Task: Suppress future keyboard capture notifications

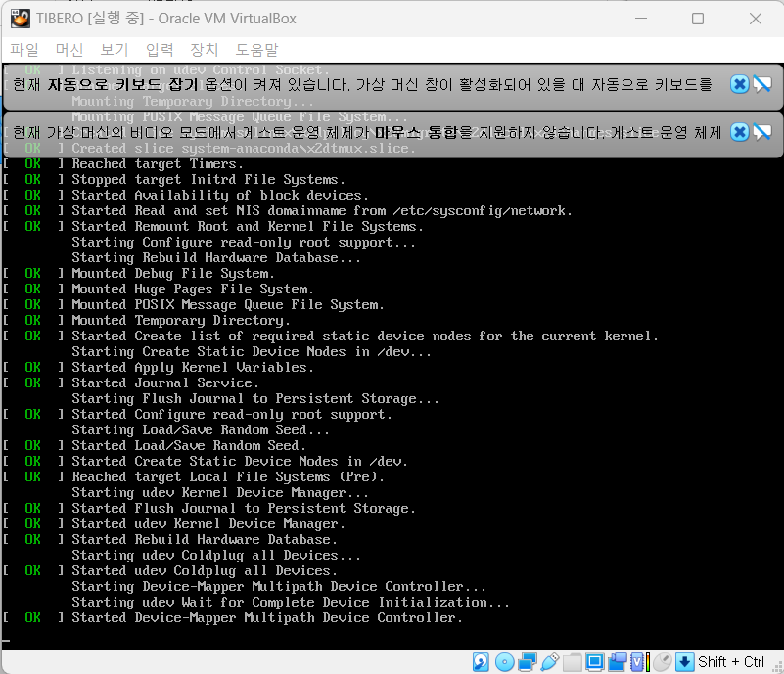Action: click(x=762, y=84)
